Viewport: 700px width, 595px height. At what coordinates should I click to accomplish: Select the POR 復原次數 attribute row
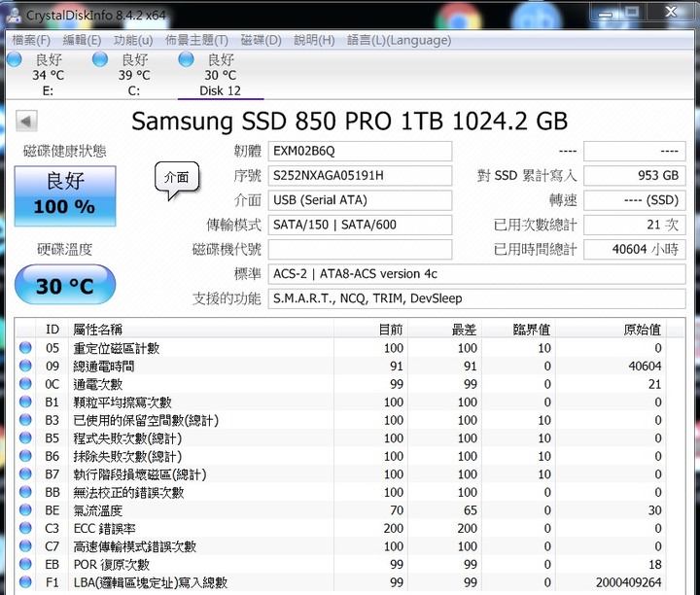350,565
